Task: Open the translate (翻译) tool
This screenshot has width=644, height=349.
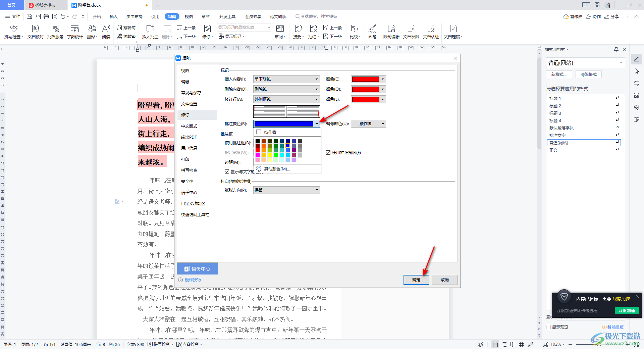Action: click(x=92, y=32)
